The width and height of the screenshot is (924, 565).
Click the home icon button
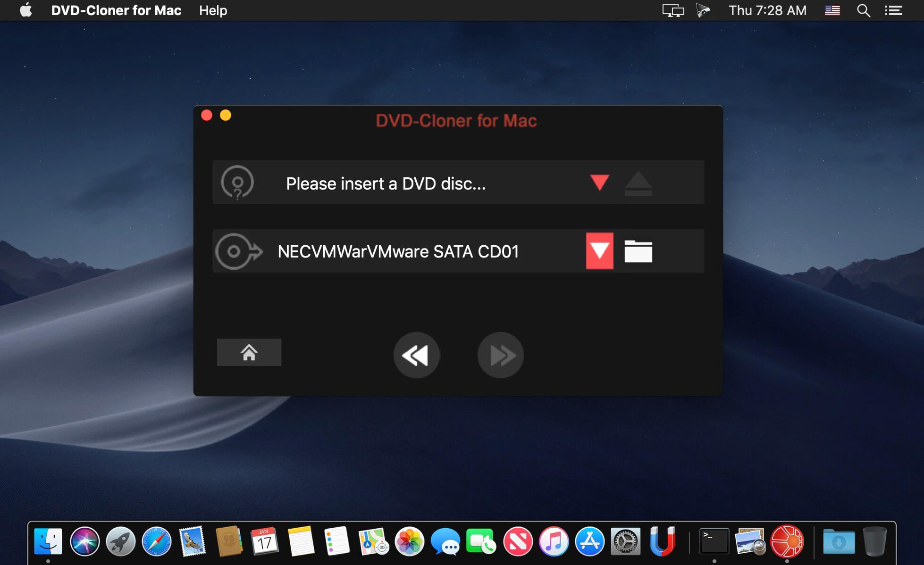(249, 352)
